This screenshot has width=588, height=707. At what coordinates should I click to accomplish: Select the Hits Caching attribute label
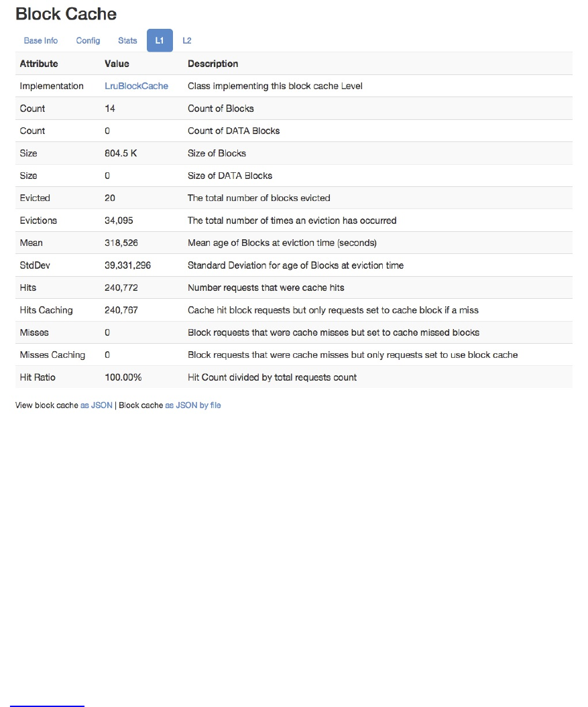point(46,310)
